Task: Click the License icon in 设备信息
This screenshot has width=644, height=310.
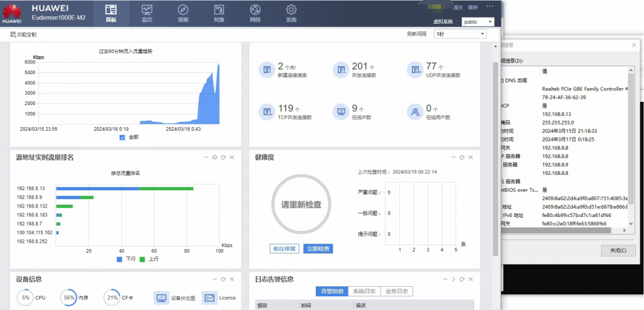Action: [209, 297]
